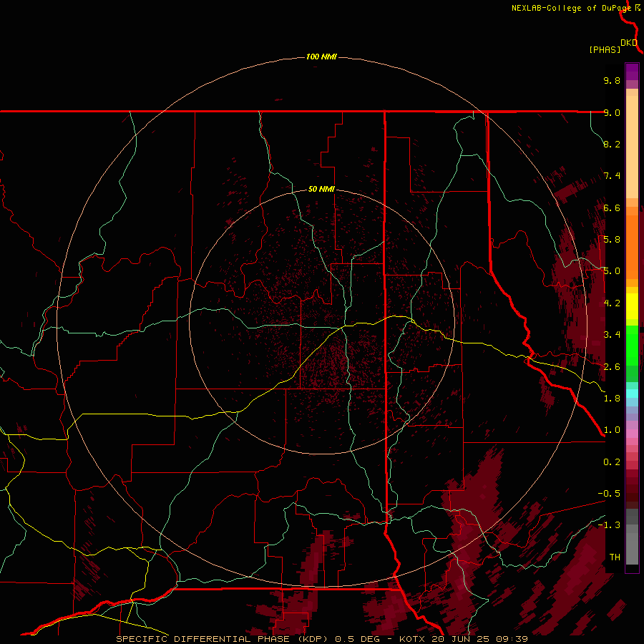This screenshot has width=644, height=644.
Task: Click the [PHAS] legend unit label
Action: [x=605, y=49]
